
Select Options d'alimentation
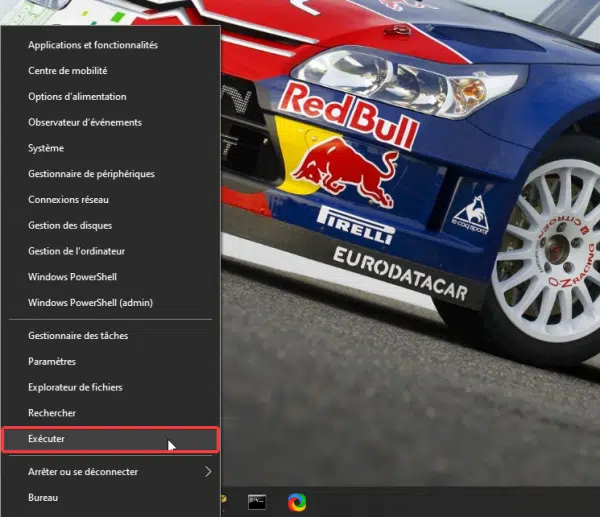(111, 96)
